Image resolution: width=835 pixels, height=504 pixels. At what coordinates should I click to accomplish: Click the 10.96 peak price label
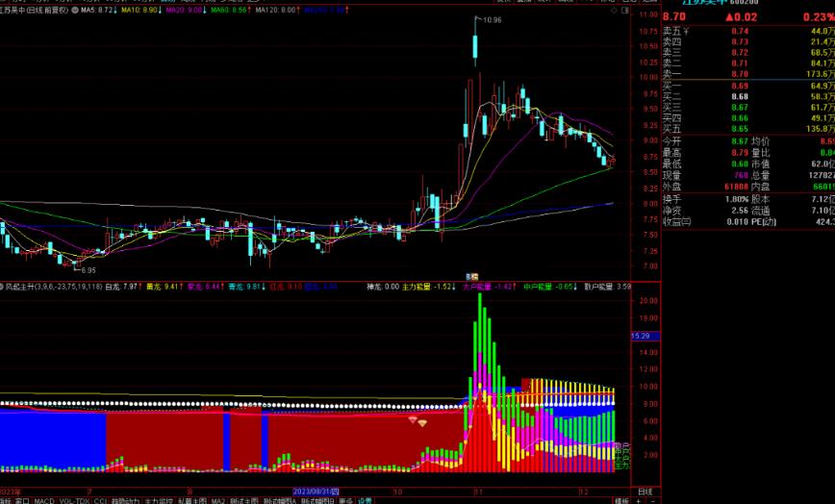click(492, 20)
